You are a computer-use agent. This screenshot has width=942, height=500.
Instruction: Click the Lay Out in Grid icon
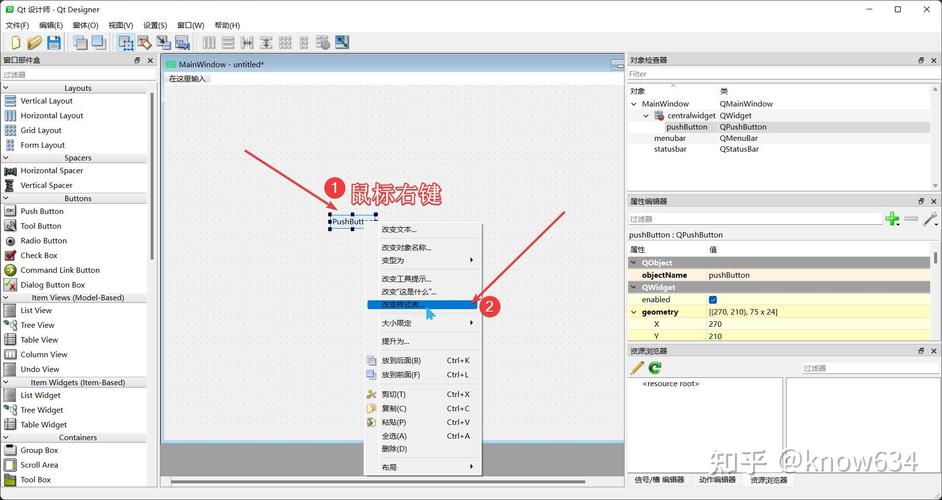285,42
